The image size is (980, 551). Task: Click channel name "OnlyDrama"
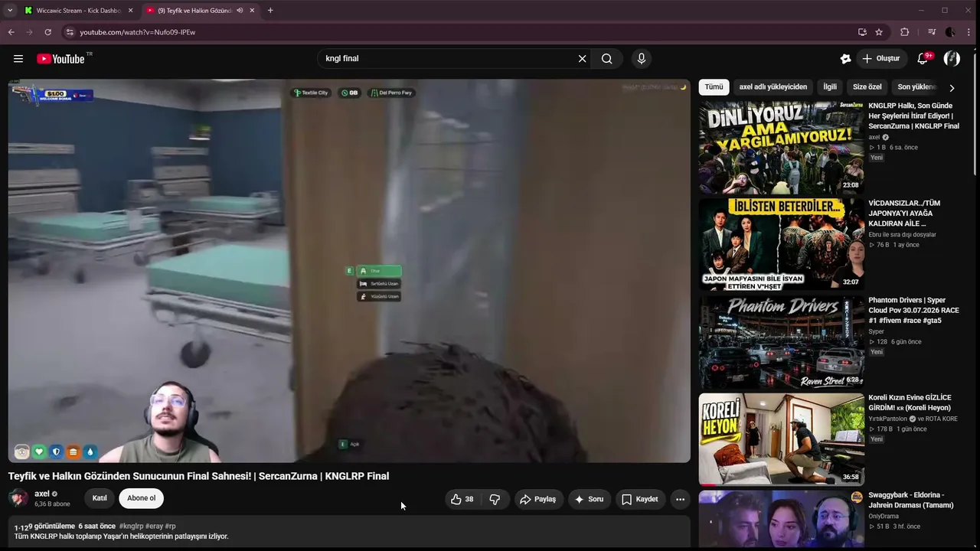884,517
